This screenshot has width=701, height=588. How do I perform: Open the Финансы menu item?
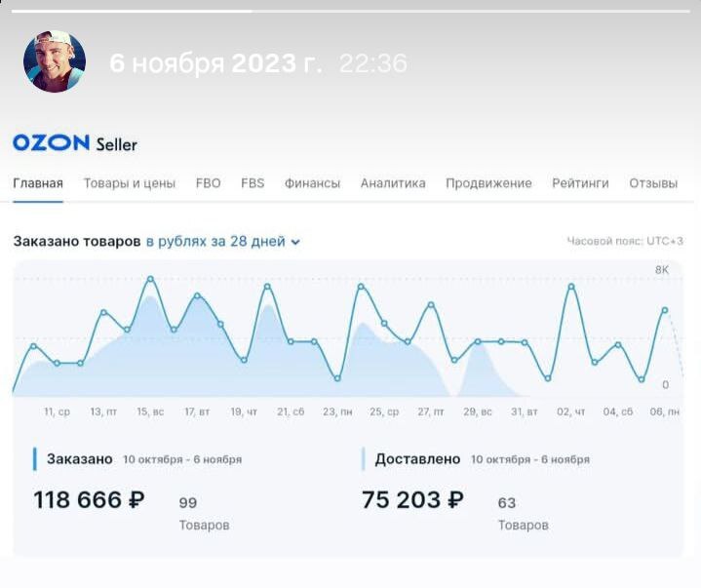pyautogui.click(x=312, y=183)
